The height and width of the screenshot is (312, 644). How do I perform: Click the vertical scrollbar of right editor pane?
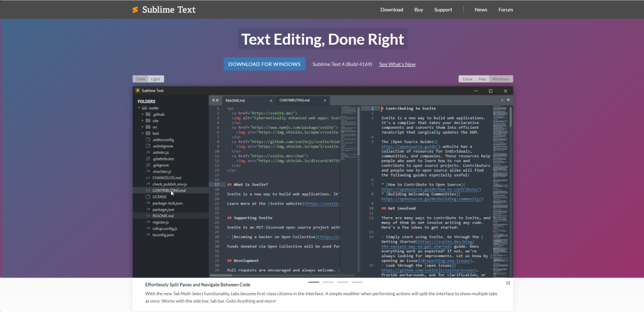coord(511,191)
